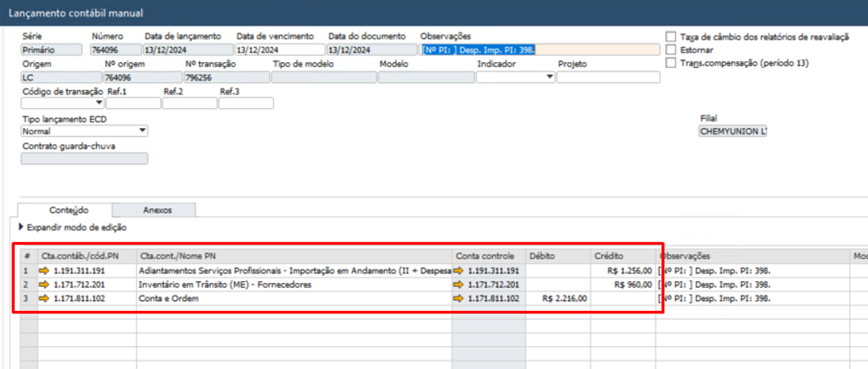This screenshot has height=369, width=868.
Task: Select Inventário em Trânsito (ME) - Fornecedores cell
Action: tap(294, 285)
